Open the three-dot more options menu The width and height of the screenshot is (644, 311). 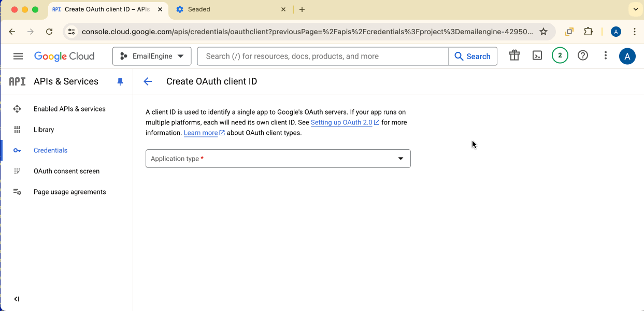pos(605,55)
